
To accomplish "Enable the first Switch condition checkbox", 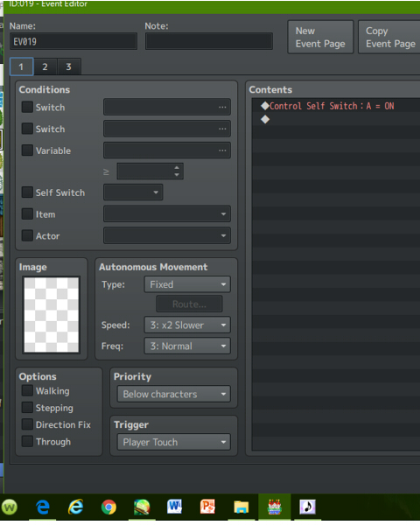I will coord(27,107).
